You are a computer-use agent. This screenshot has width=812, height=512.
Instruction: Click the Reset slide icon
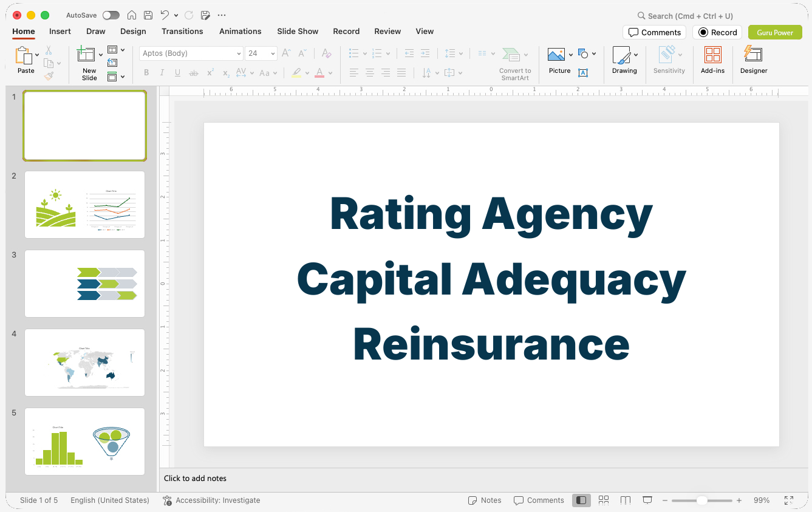[112, 63]
